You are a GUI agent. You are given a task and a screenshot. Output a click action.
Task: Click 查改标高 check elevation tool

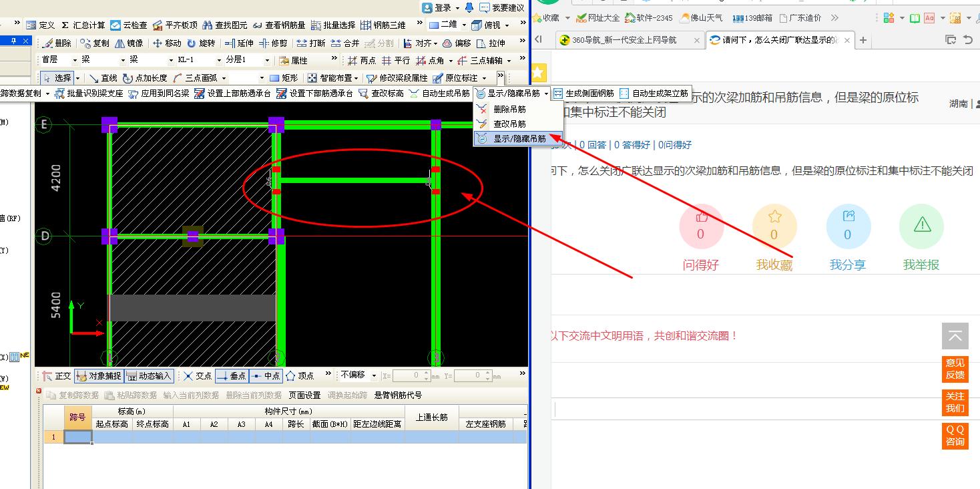point(381,94)
